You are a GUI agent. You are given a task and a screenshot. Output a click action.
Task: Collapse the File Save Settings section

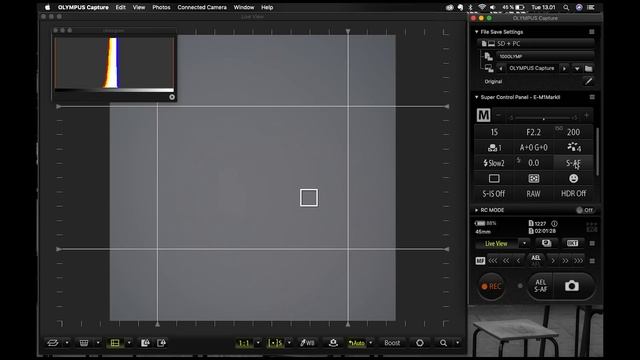[476, 32]
